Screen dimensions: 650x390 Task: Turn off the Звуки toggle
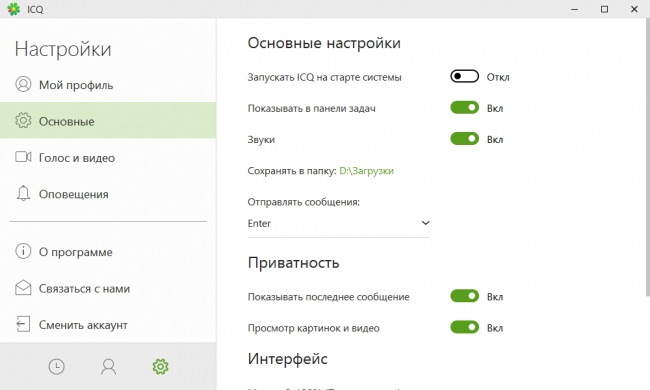click(x=464, y=139)
